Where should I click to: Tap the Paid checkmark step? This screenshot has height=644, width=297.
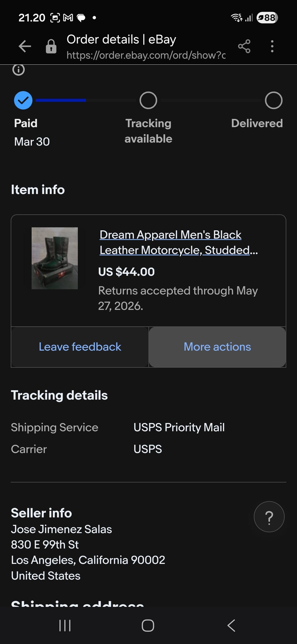[23, 100]
